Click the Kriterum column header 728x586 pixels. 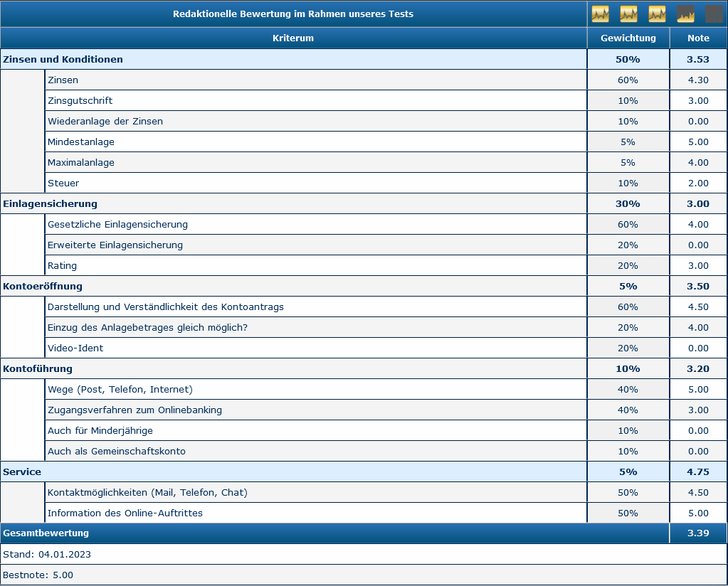click(293, 38)
